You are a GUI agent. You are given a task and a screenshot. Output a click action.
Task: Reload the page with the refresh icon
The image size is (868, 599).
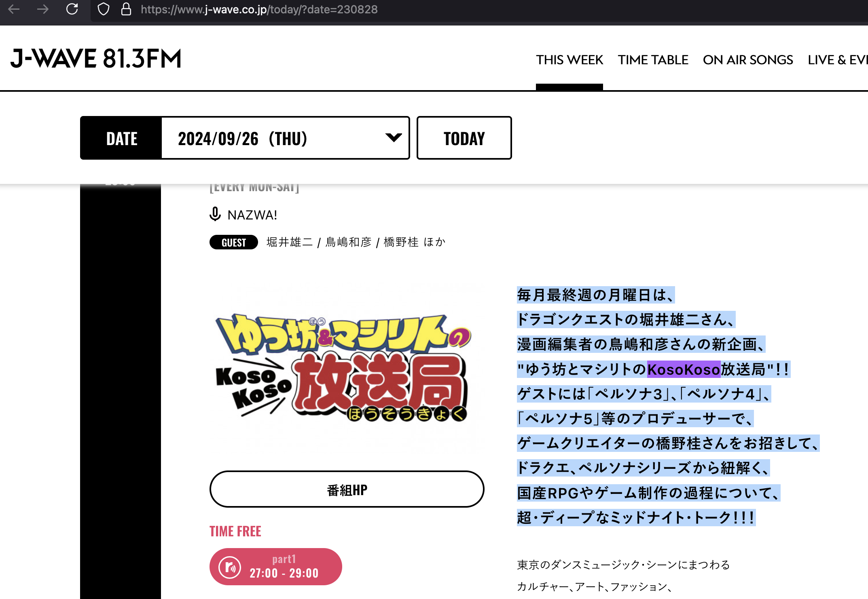72,9
